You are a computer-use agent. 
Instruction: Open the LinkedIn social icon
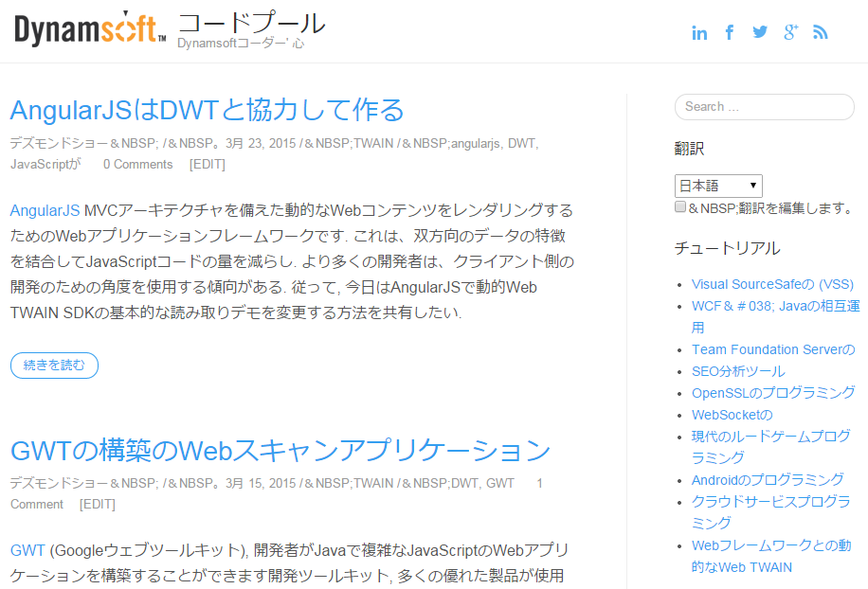[x=699, y=33]
